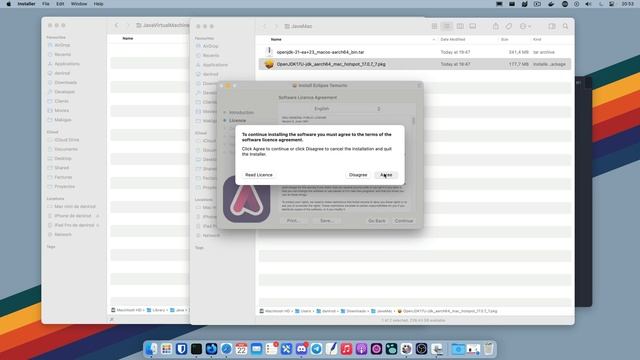Open Bitwarden shield icon in the Dock
This screenshot has width=640, height=360.
182,349
